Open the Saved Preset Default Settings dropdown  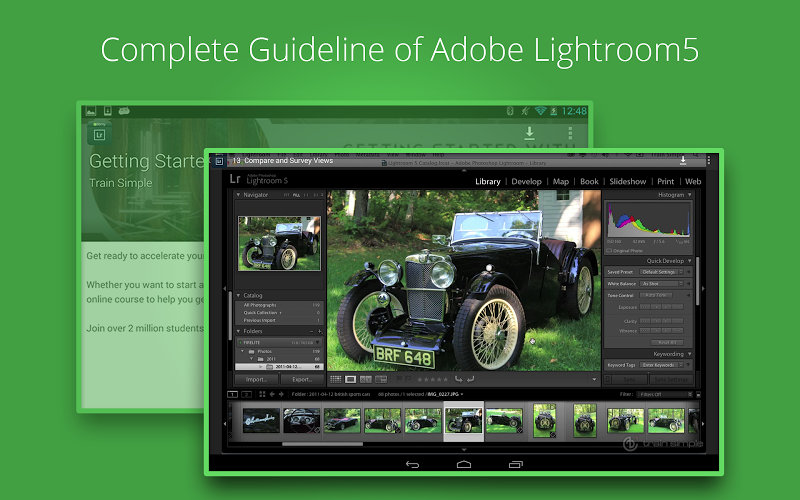662,272
